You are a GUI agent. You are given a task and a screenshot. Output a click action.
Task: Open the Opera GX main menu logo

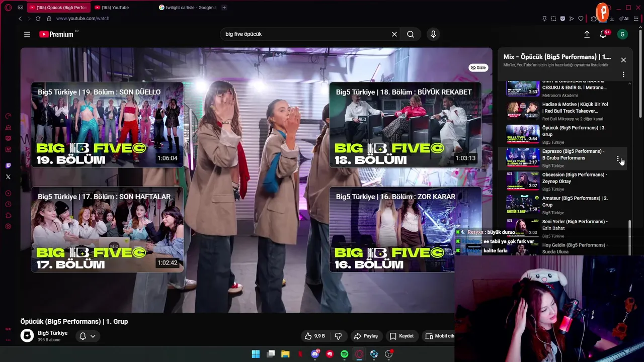[x=8, y=8]
